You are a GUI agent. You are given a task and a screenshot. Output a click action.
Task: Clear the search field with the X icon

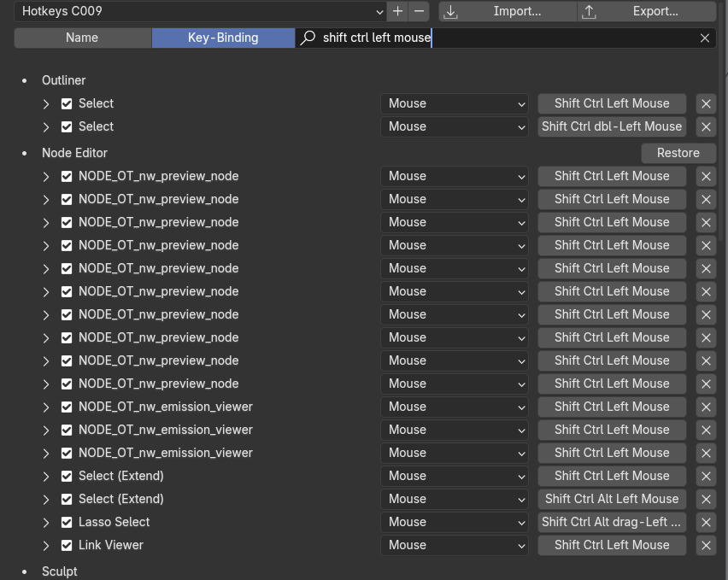705,38
